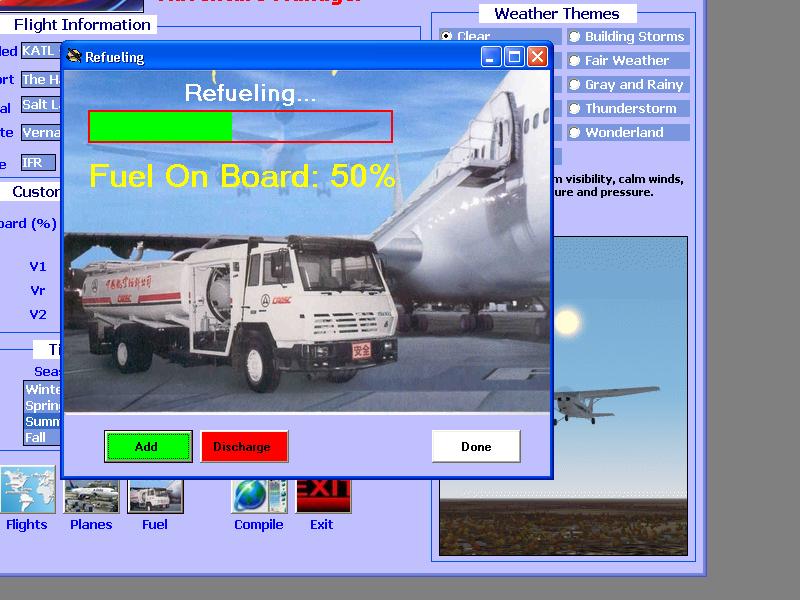
Task: Open the Planes icon
Action: pos(92,496)
